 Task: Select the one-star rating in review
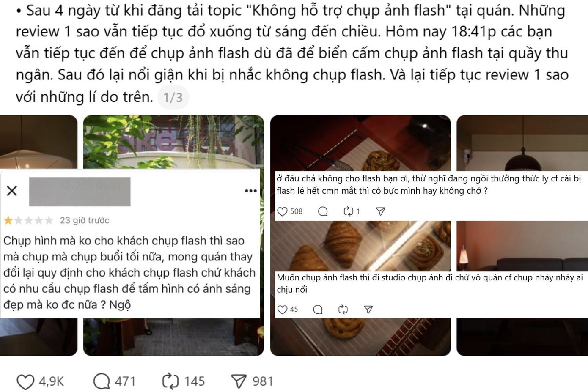8,220
